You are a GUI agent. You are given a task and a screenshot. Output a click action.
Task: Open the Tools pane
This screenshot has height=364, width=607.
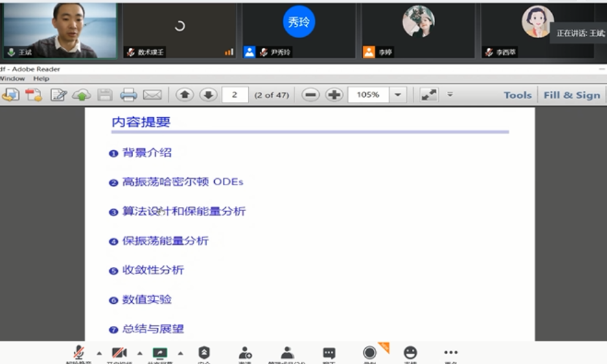[517, 95]
